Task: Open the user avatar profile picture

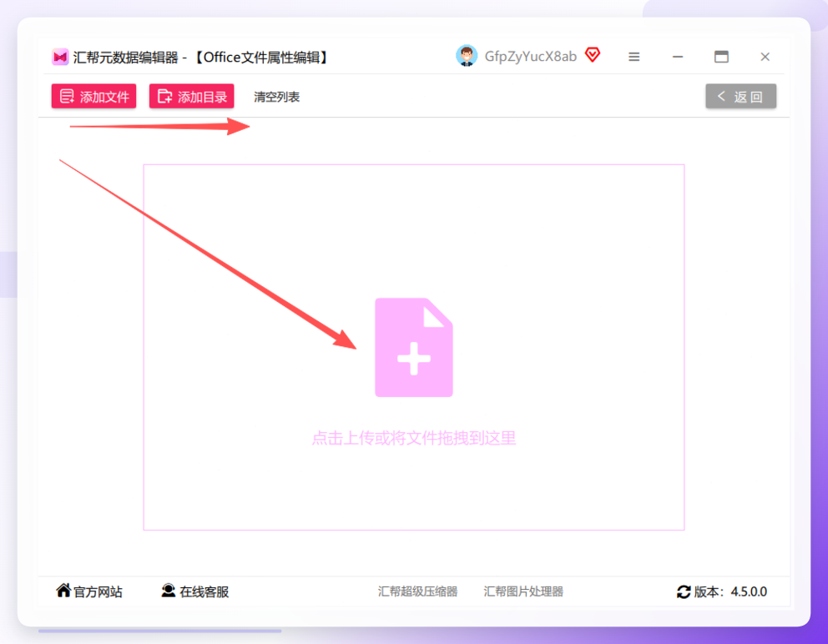Action: [467, 56]
